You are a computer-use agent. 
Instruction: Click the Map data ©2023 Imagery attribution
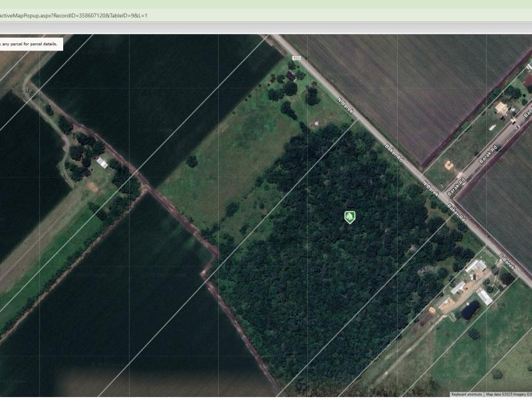[508, 394]
